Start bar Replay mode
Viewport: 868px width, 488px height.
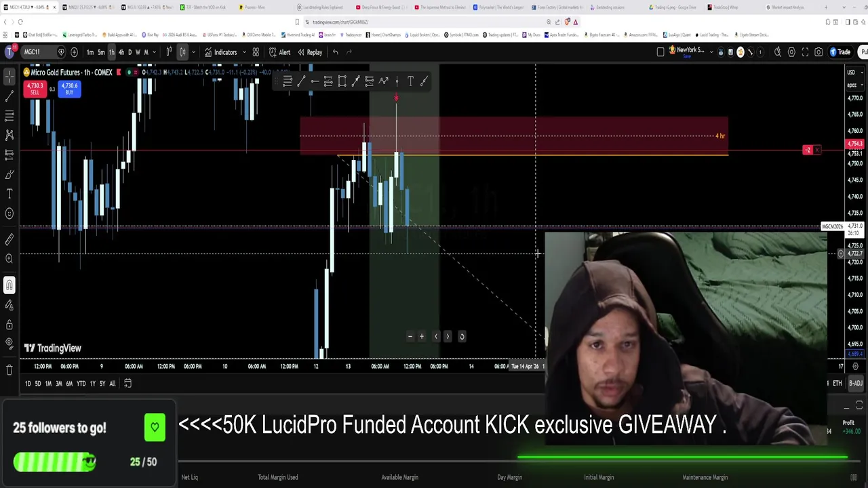click(310, 52)
